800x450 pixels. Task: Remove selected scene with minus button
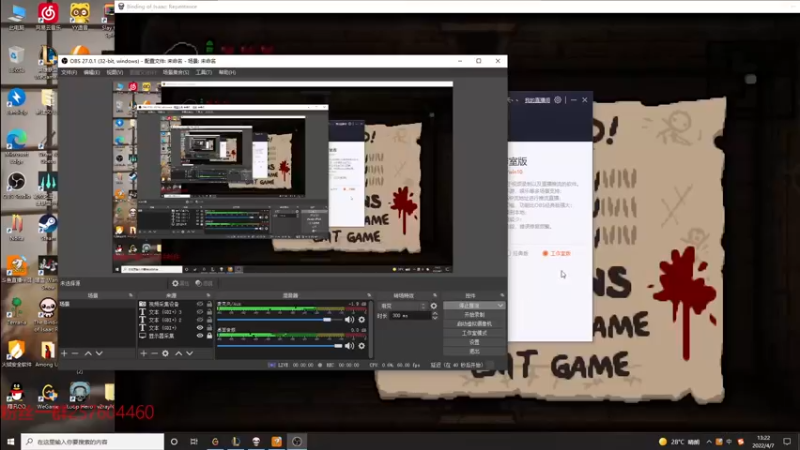coord(76,353)
